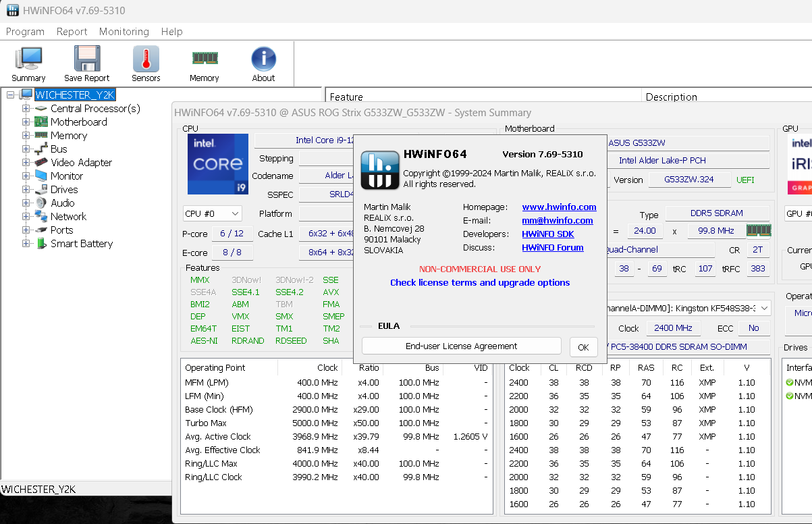Select the Ports tree icon
812x524 pixels.
(x=41, y=230)
